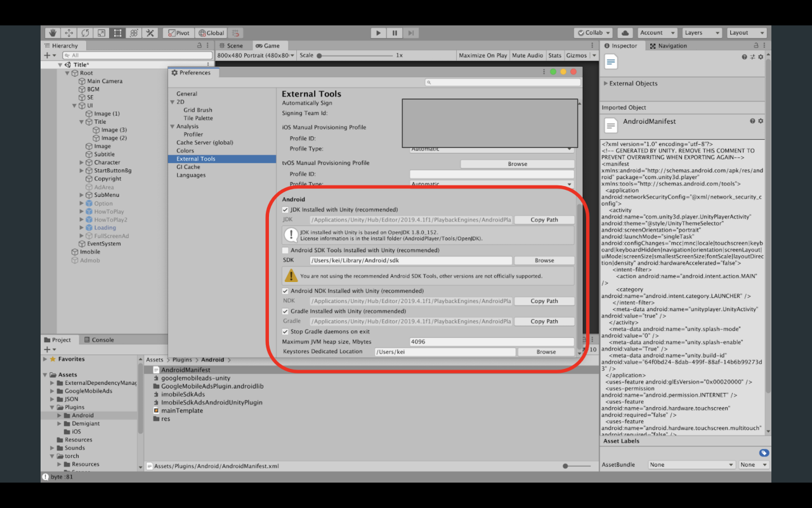Select the Rotate tool
Viewport: 812px width, 508px height.
(x=85, y=33)
